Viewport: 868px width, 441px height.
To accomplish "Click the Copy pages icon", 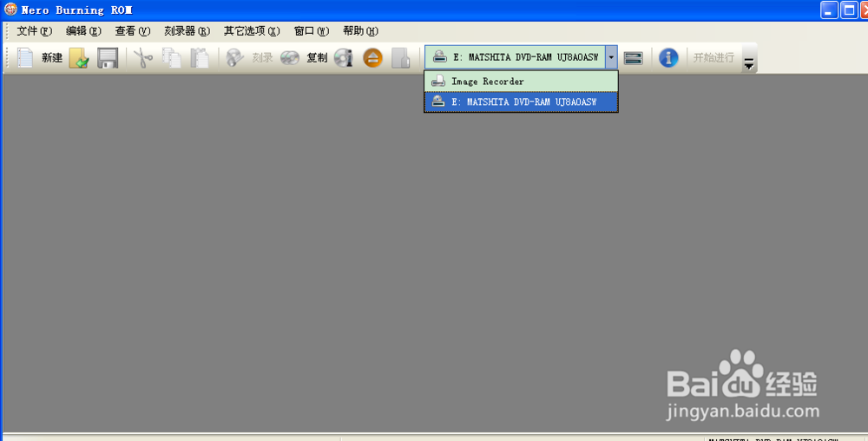I will click(x=172, y=58).
